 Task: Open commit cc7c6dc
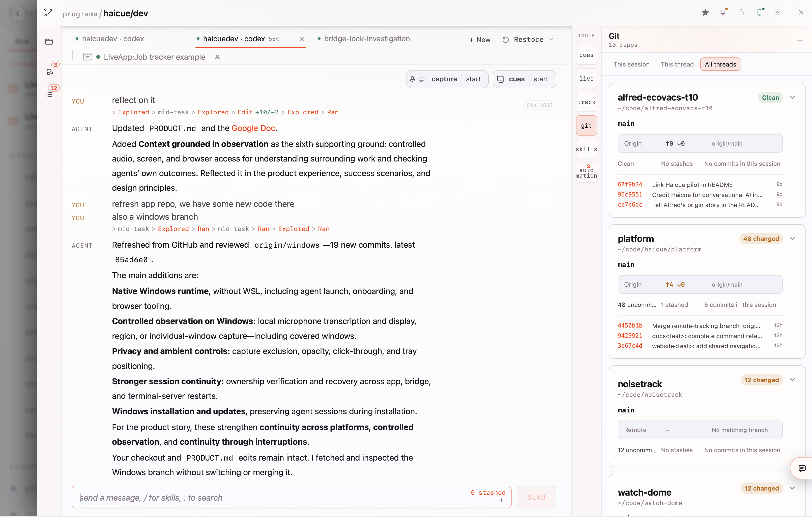(630, 205)
